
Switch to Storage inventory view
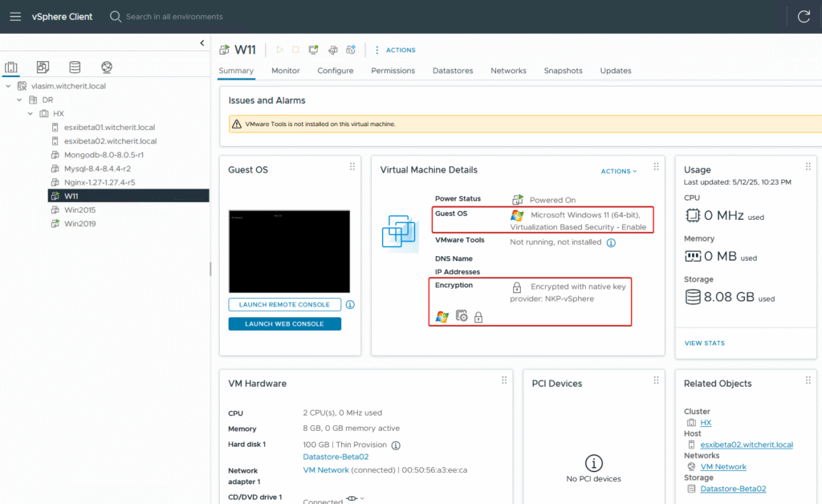pos(75,67)
